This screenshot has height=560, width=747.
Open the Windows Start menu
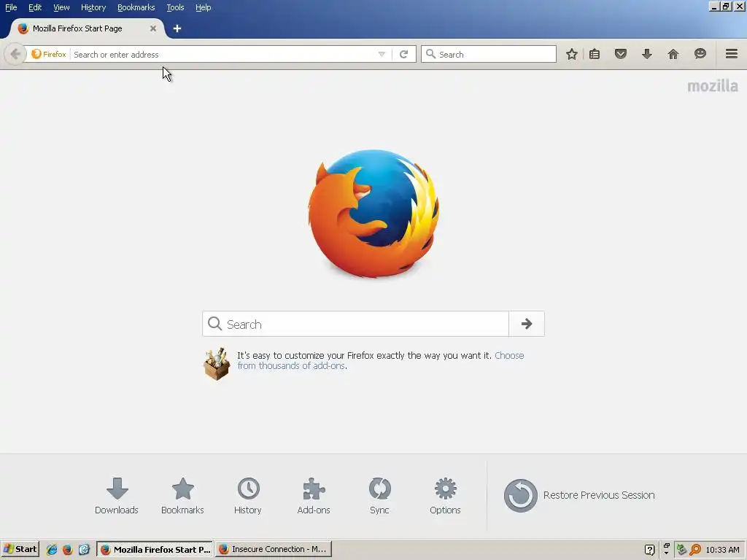click(20, 549)
